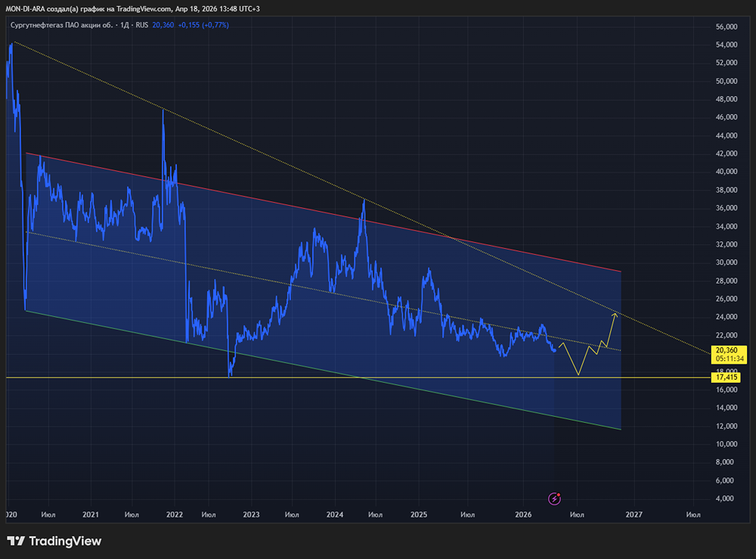Select the red upper channel line
This screenshot has height=559, width=756.
(323, 213)
